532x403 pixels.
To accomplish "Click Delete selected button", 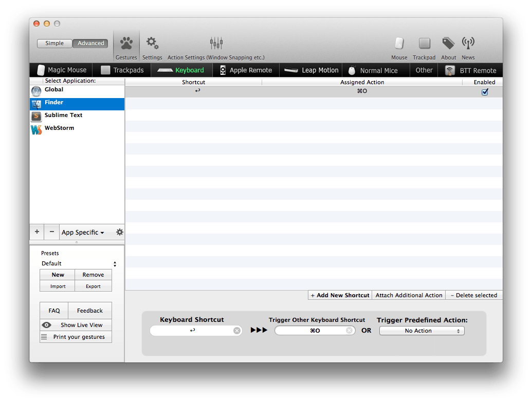I will 473,295.
